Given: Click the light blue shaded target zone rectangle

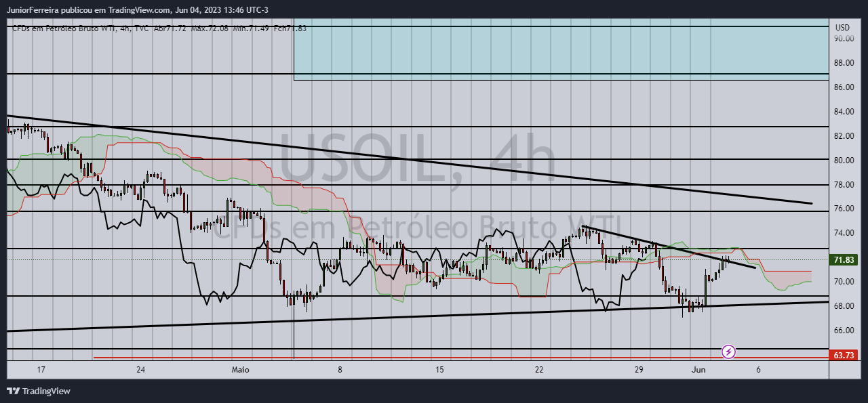Looking at the screenshot, I should [x=561, y=49].
